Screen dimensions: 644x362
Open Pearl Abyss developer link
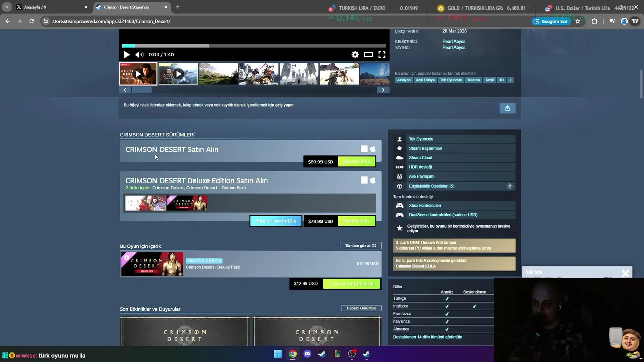pos(454,41)
